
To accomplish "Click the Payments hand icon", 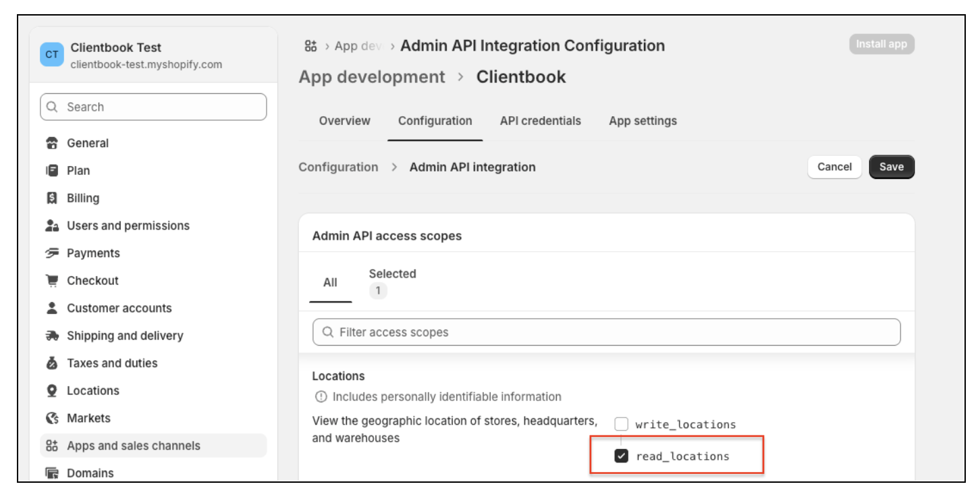I will (52, 253).
